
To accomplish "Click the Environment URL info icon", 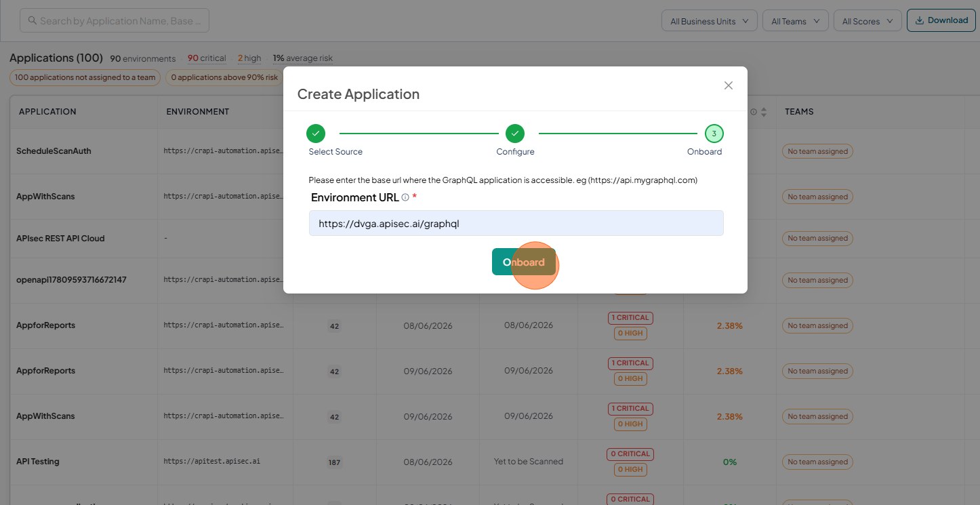I will click(x=405, y=198).
